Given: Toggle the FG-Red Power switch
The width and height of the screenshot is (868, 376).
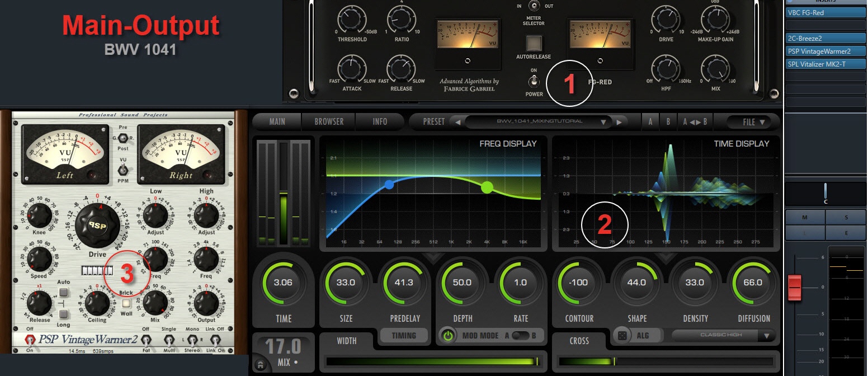Looking at the screenshot, I should click(x=534, y=82).
